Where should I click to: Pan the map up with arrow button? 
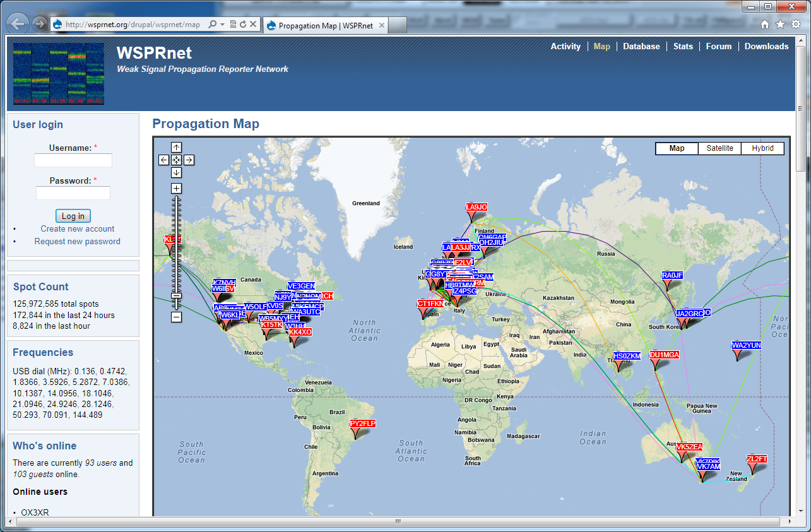tap(176, 147)
